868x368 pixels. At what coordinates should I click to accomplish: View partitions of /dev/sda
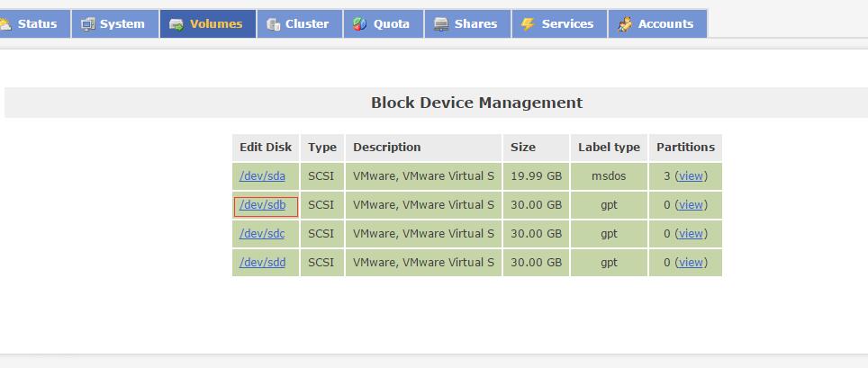691,176
